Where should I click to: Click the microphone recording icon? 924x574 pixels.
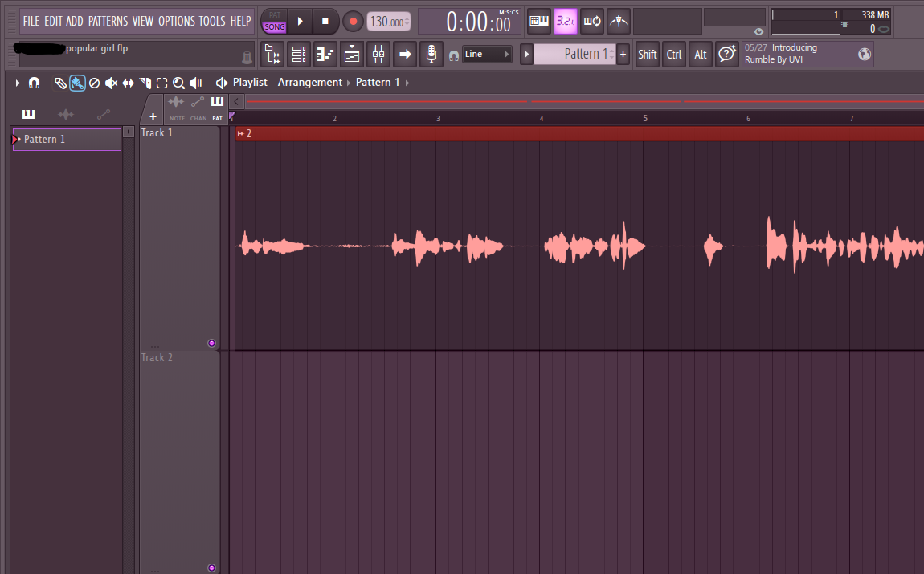tap(431, 54)
